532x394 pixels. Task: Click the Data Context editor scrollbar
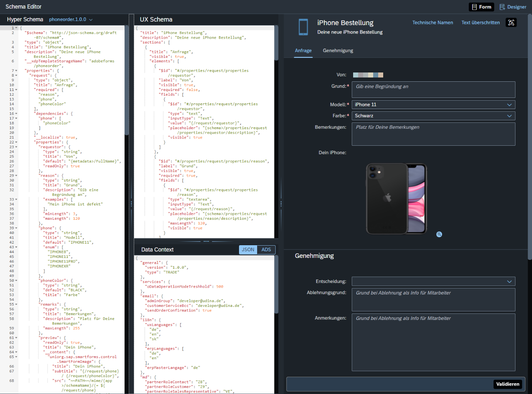click(x=276, y=285)
